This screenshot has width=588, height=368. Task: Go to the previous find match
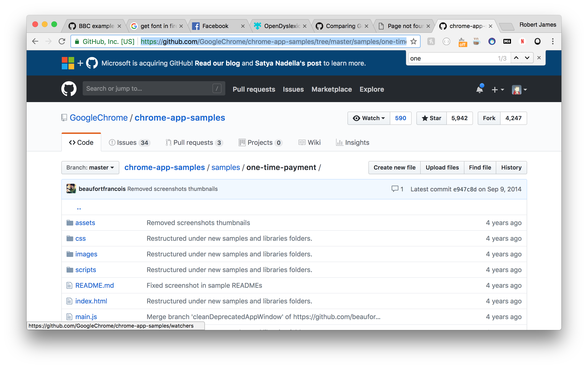(x=516, y=58)
